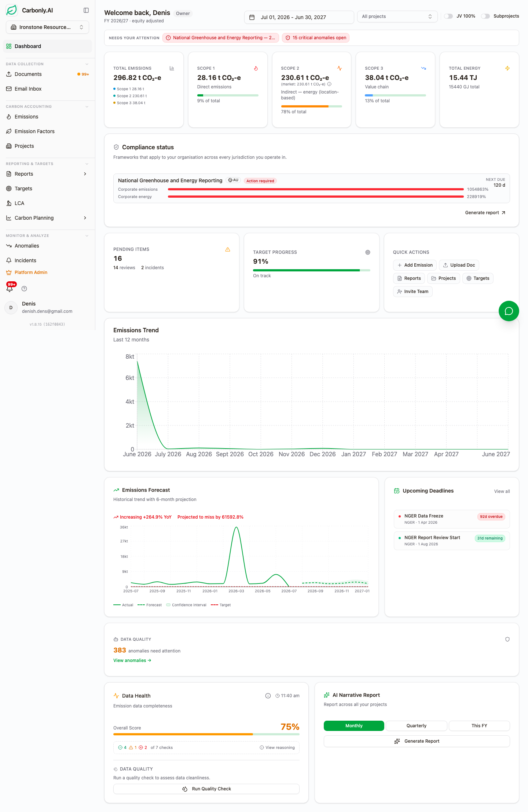Toggle the JV 100% switch
This screenshot has height=812, width=528.
pyautogui.click(x=448, y=16)
